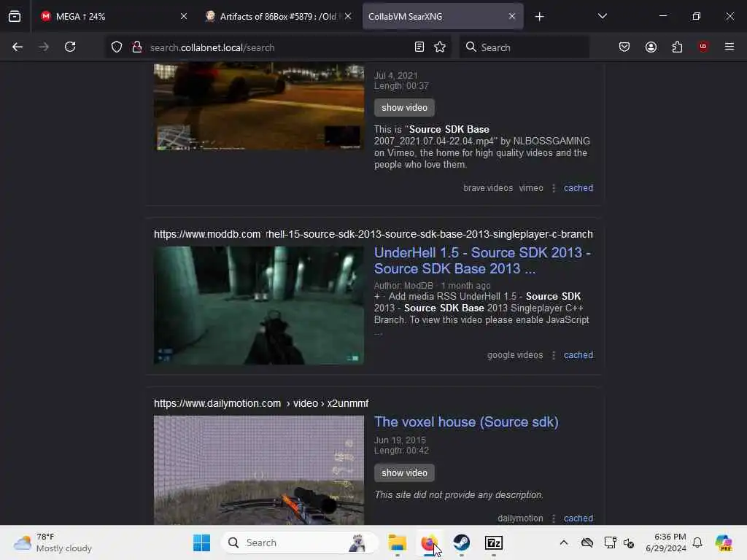747x560 pixels.
Task: Toggle Reader View icon in address bar
Action: (419, 47)
